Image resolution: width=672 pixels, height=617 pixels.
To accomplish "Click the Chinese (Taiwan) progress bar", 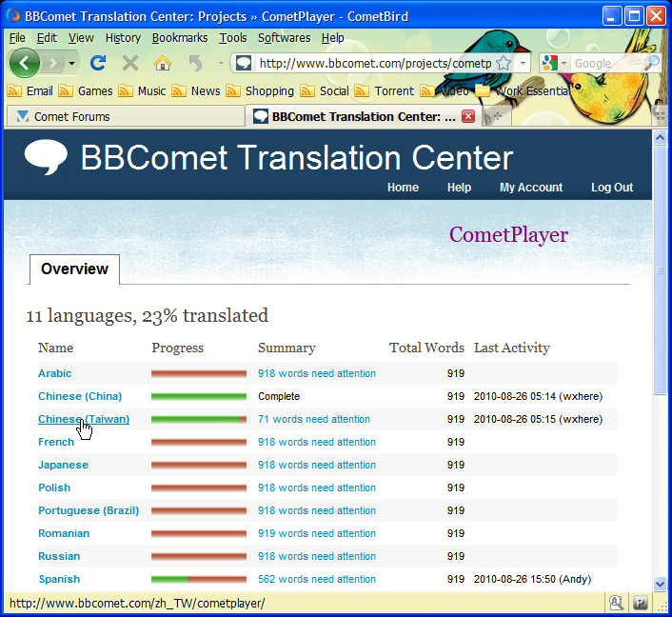I will tap(199, 419).
